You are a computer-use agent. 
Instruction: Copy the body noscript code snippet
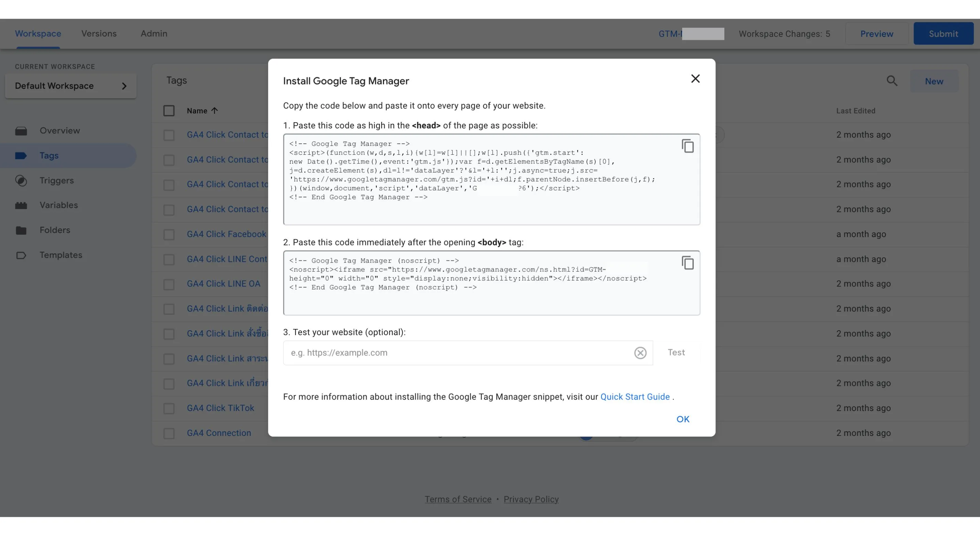(x=688, y=263)
